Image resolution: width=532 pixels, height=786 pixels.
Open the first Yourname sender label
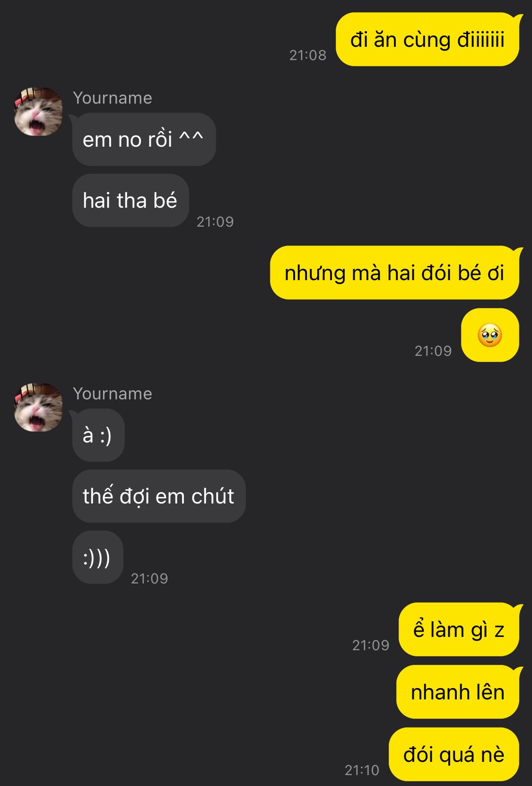(113, 98)
